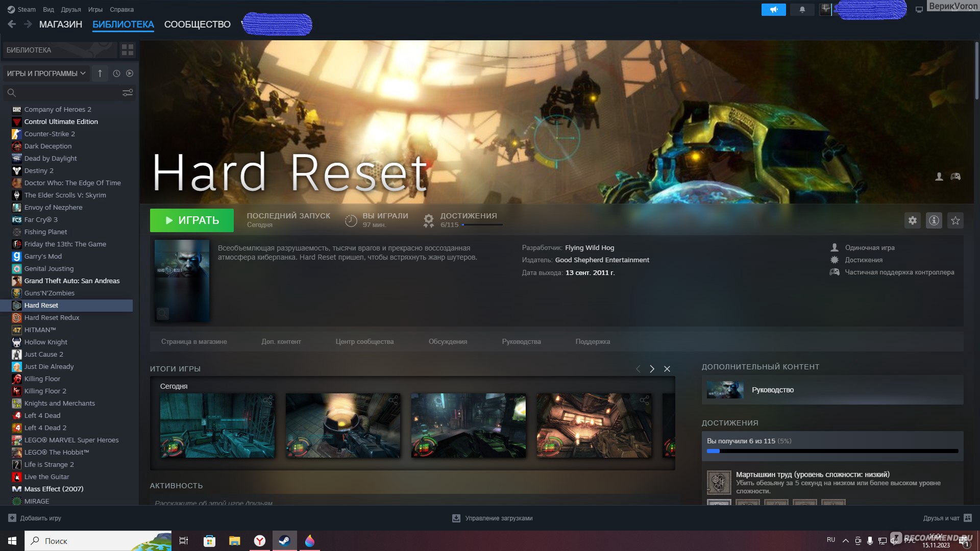Open advanced filter options icon

point(128,93)
